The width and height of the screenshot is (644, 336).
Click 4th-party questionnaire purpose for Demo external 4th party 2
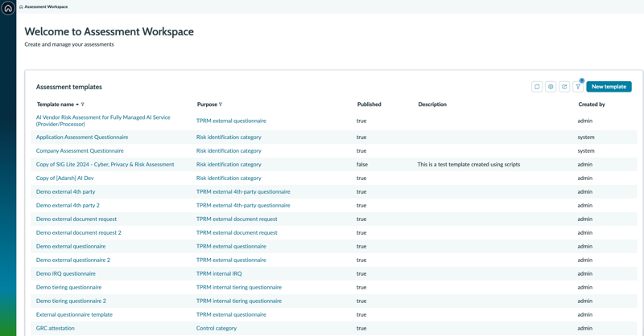click(x=243, y=205)
